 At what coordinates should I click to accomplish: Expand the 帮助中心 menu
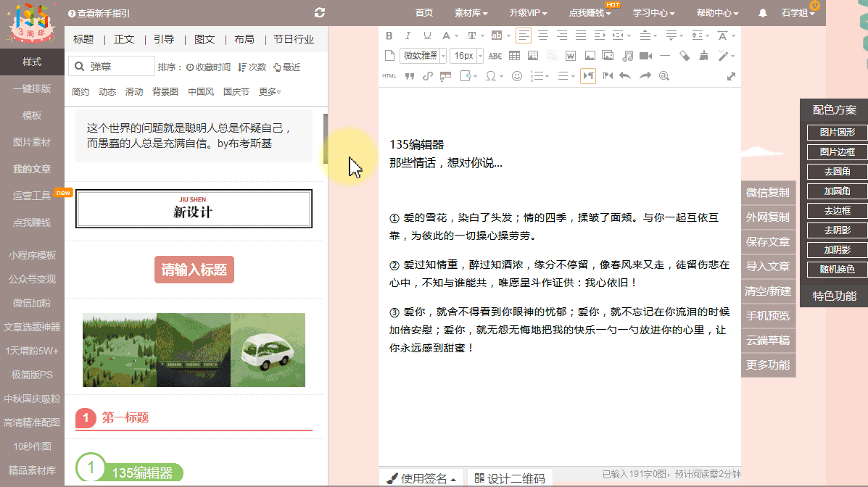pos(717,13)
